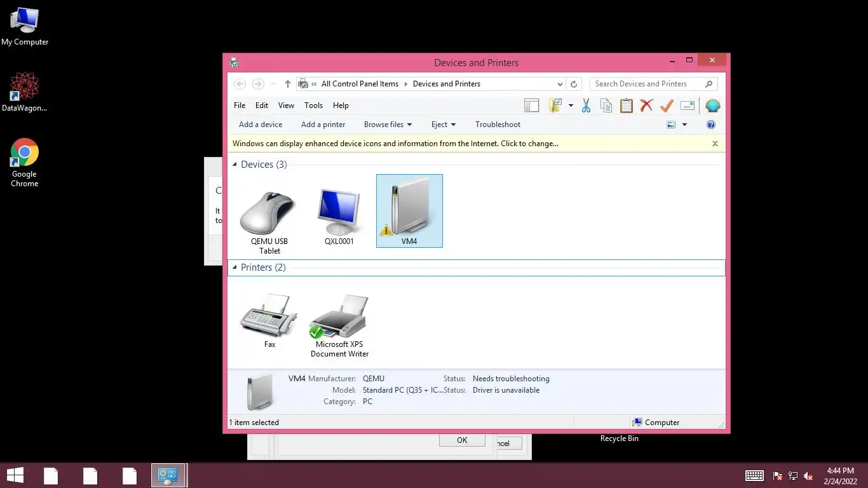
Task: Click the Troubleshoot button
Action: click(498, 125)
